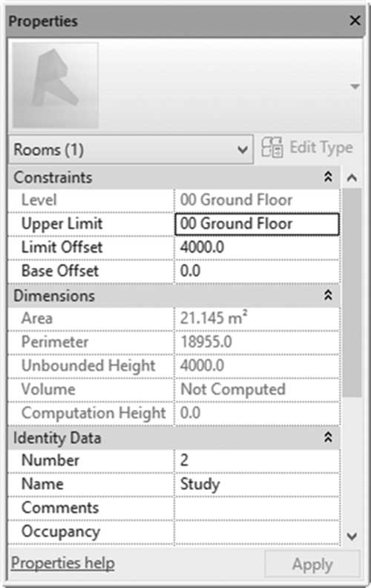Click the scrollbar down arrow
This screenshot has height=588, width=371.
pyautogui.click(x=352, y=536)
